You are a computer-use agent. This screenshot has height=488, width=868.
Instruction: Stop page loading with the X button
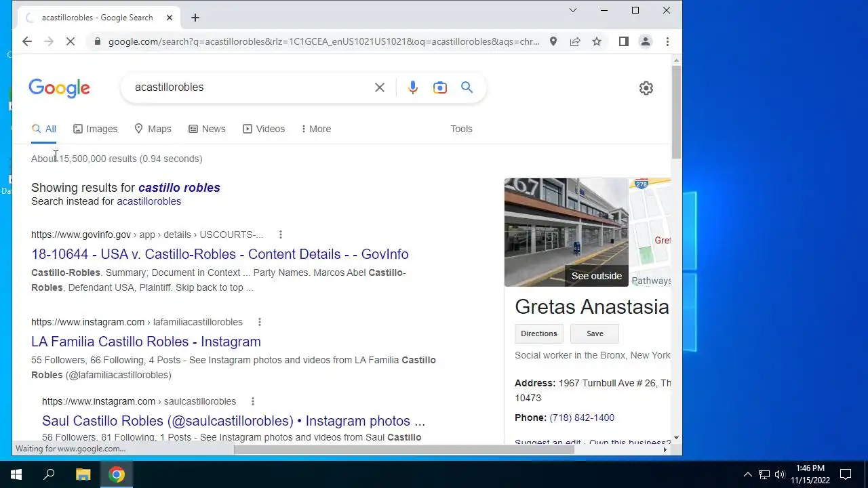click(x=71, y=41)
